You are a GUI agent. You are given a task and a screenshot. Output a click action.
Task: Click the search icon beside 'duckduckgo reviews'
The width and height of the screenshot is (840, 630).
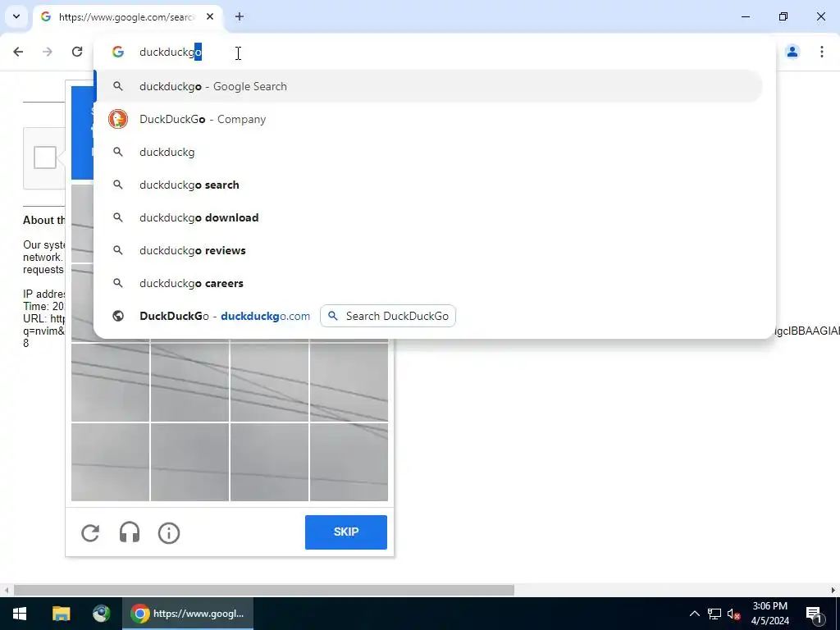tap(118, 250)
